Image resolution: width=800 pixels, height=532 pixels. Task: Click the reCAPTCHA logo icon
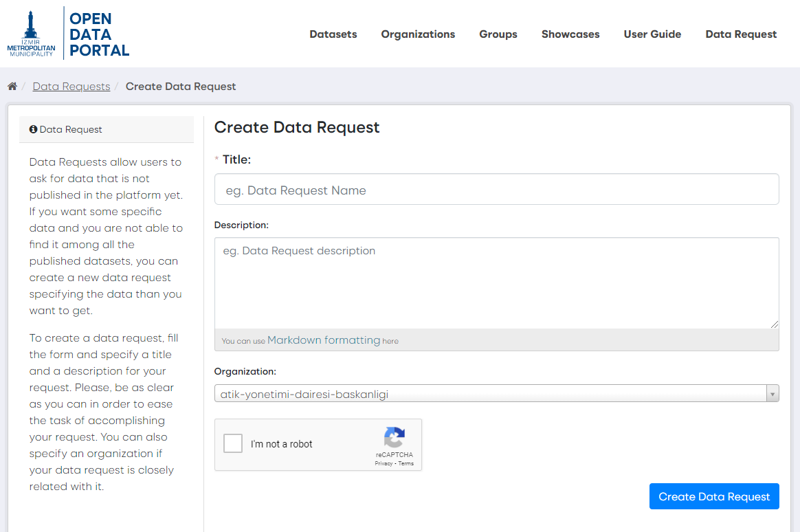(x=395, y=438)
